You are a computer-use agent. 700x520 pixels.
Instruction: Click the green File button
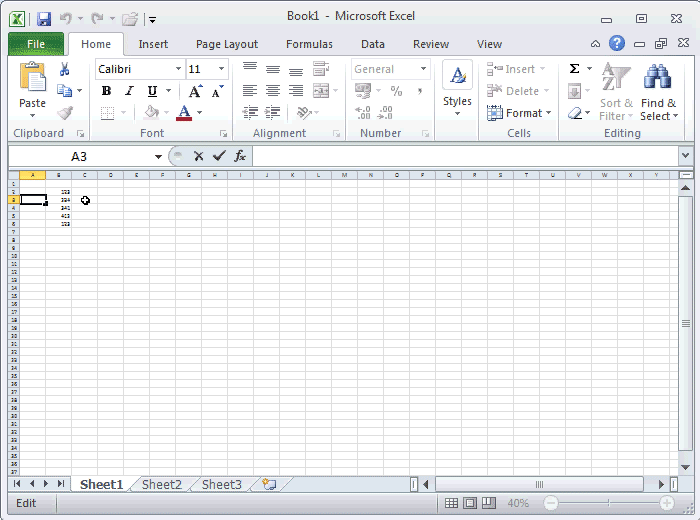[x=36, y=44]
